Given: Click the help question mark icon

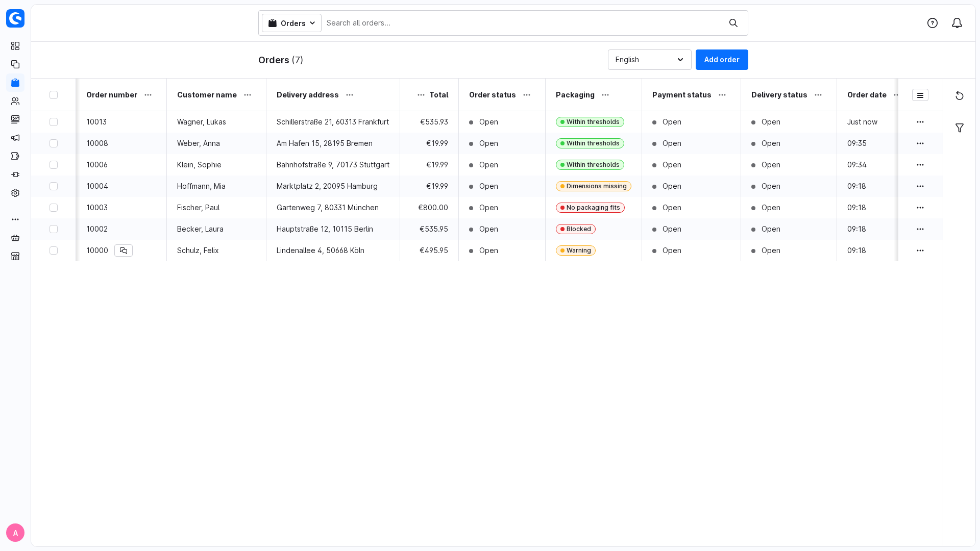Looking at the screenshot, I should 933,23.
